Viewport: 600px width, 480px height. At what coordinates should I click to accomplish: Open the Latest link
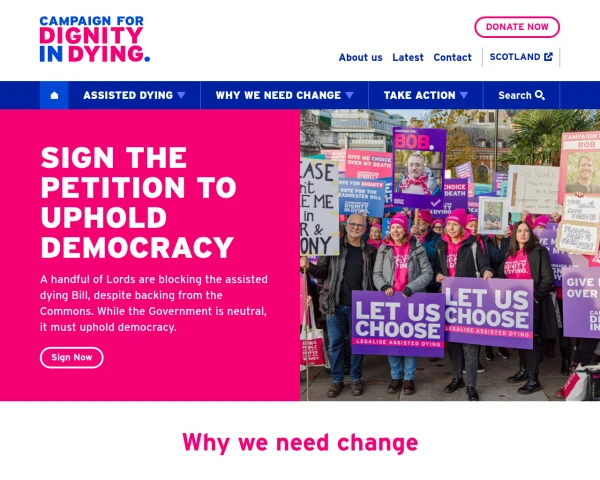click(408, 57)
